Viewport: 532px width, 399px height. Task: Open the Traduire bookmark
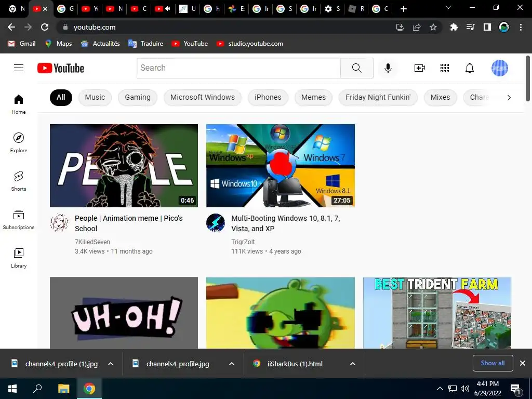click(x=146, y=44)
